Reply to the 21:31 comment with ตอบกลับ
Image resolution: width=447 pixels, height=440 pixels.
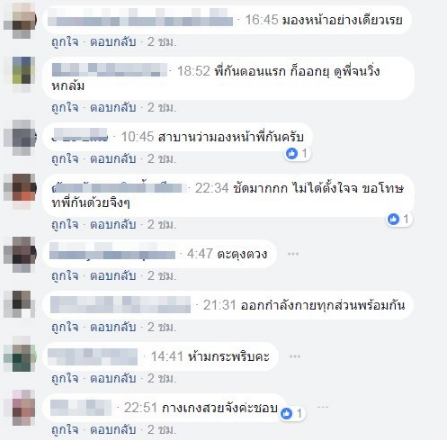coord(113,327)
